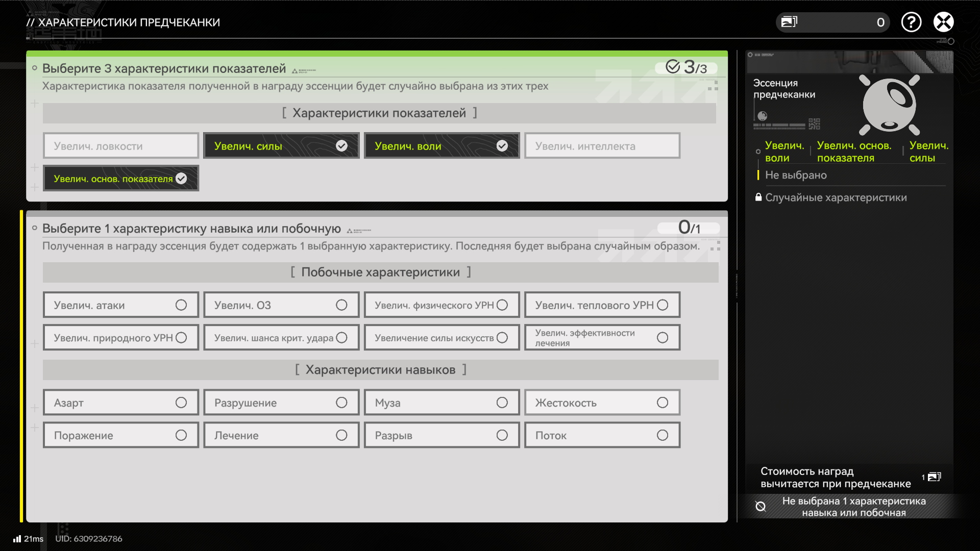Click the warning icon next to first section title
This screenshot has height=551, width=980.
pyautogui.click(x=295, y=71)
